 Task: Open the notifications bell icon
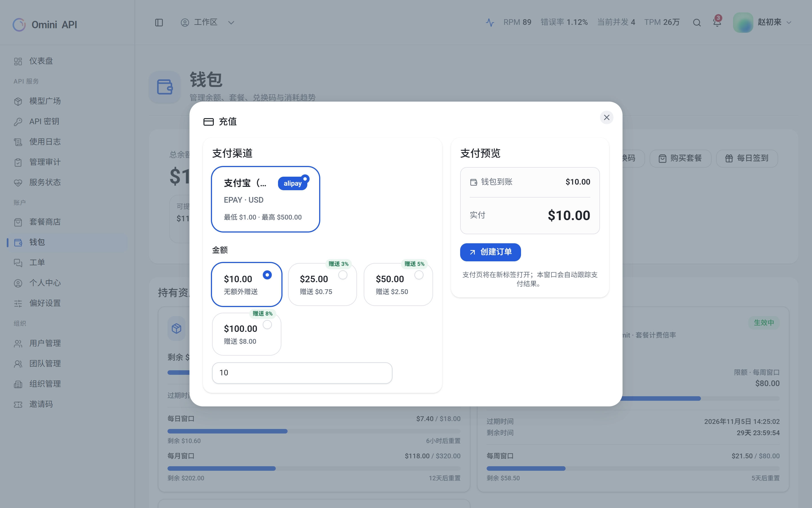click(717, 23)
